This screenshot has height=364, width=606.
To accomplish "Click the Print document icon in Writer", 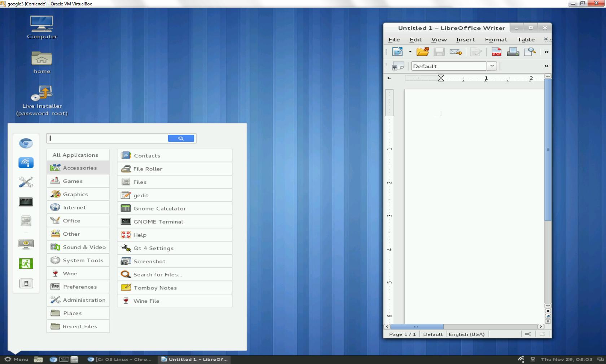I will 513,52.
